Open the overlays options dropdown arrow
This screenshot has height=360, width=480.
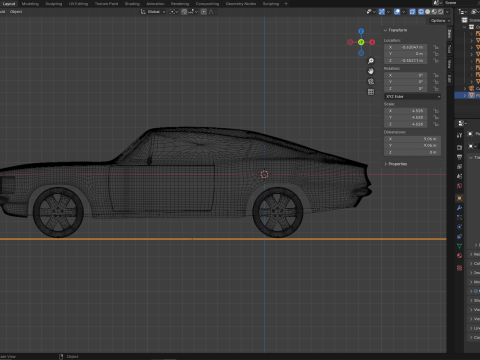403,12
